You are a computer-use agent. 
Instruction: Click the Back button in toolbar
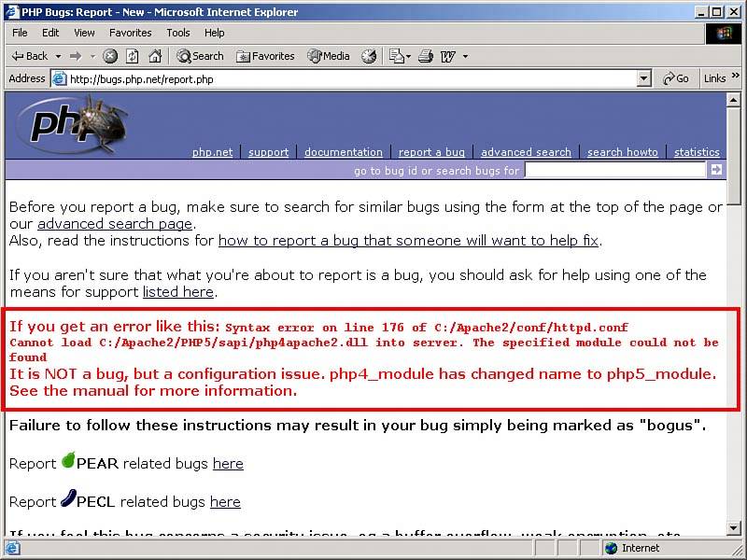coord(30,56)
